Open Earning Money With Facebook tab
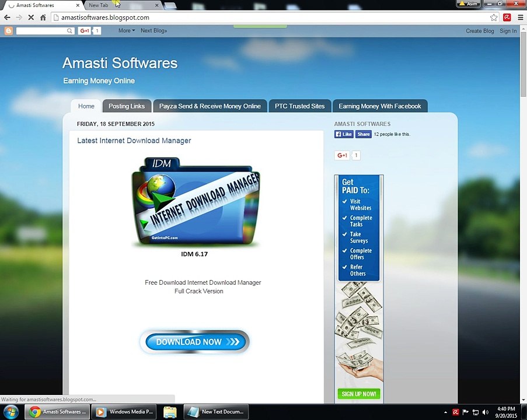 pos(380,106)
